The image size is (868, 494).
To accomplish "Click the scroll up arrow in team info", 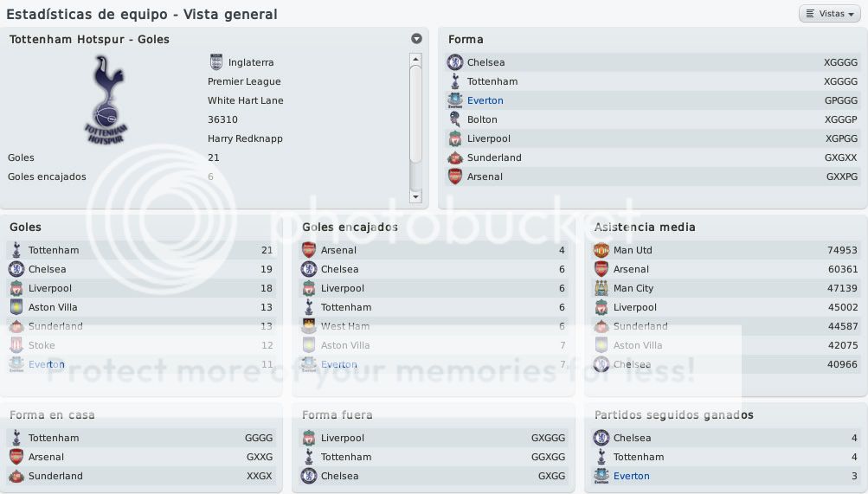I will point(415,59).
